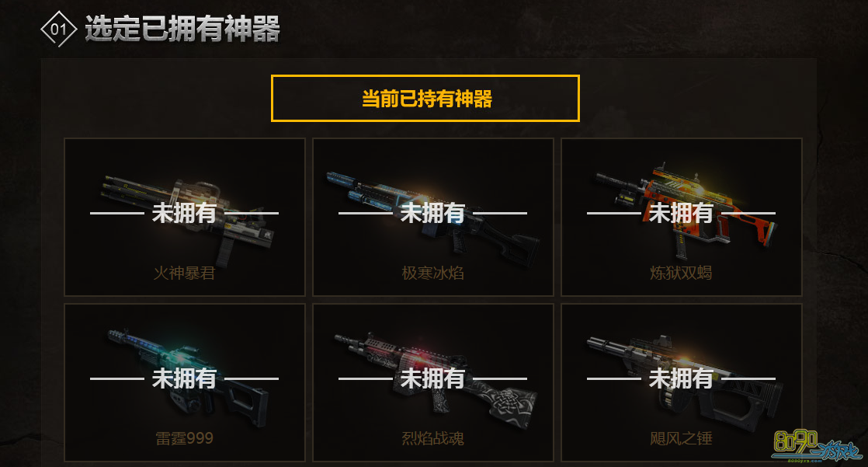
Task: Click the 火神暴君 name label
Action: (184, 273)
